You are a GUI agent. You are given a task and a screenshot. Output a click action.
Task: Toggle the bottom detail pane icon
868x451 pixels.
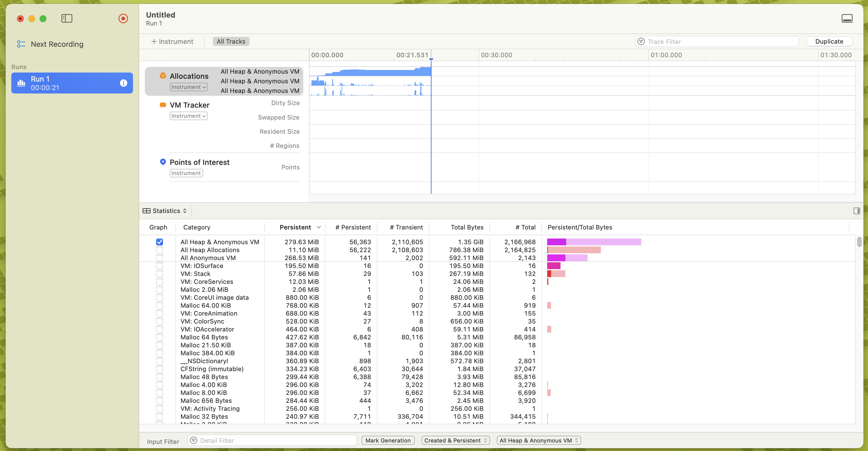click(x=847, y=18)
